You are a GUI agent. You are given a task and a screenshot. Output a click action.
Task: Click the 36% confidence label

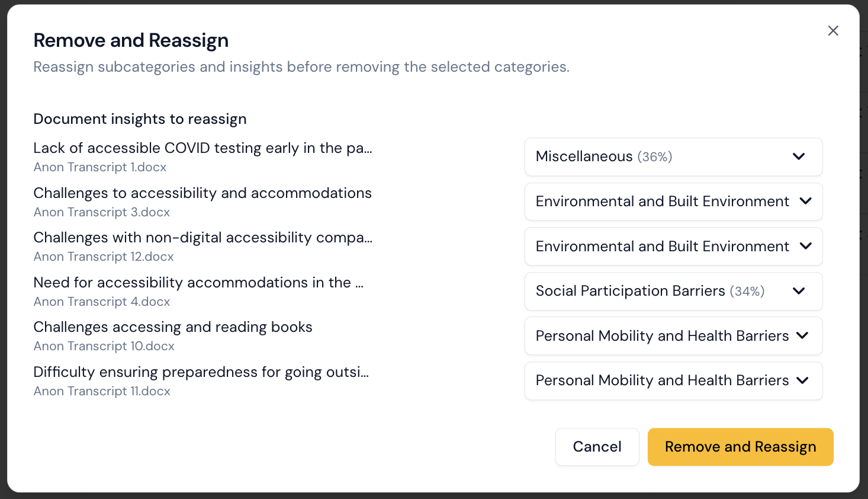click(655, 156)
